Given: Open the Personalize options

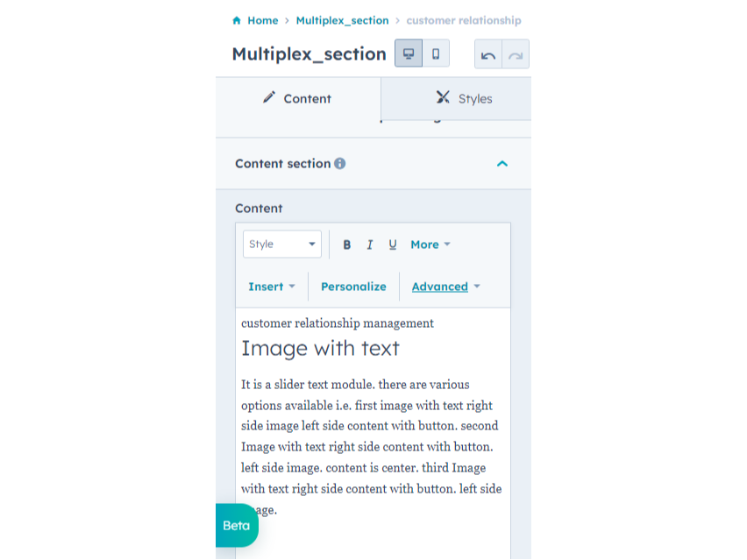Looking at the screenshot, I should point(353,287).
